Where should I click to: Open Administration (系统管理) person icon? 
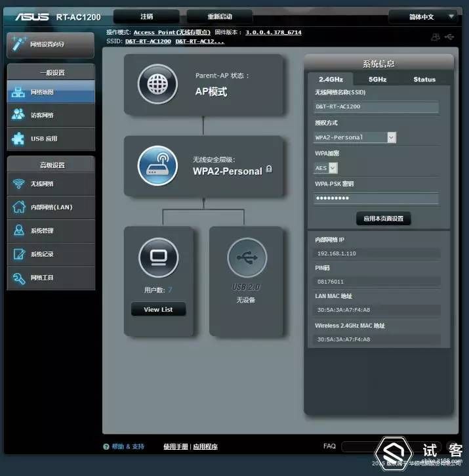[x=19, y=230]
